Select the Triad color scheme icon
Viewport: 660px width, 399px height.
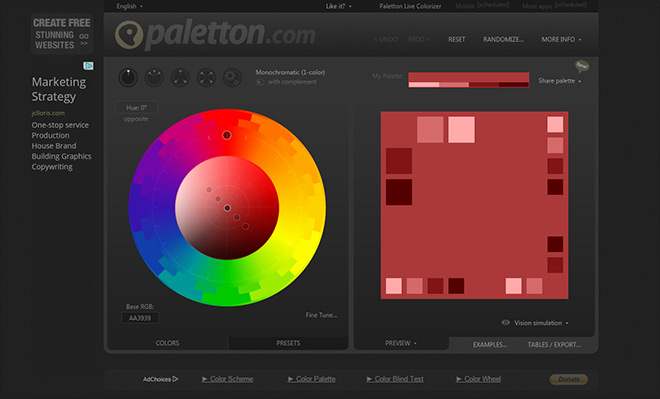pos(180,78)
